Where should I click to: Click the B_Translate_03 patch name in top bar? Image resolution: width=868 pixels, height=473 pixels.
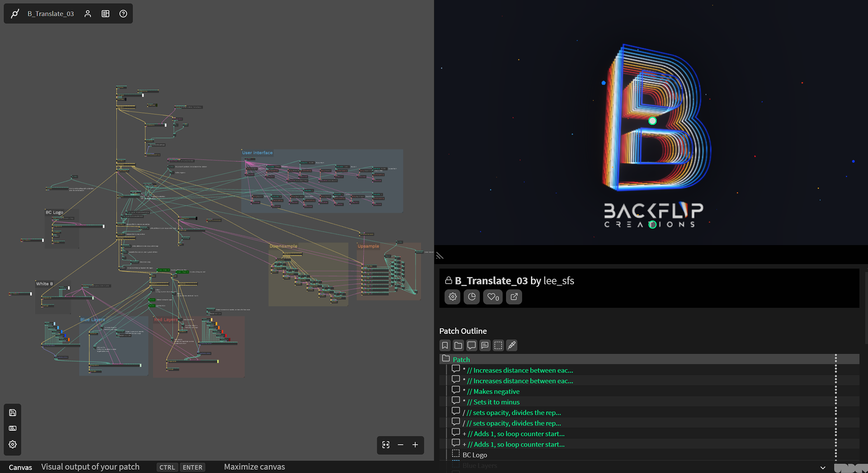click(51, 14)
